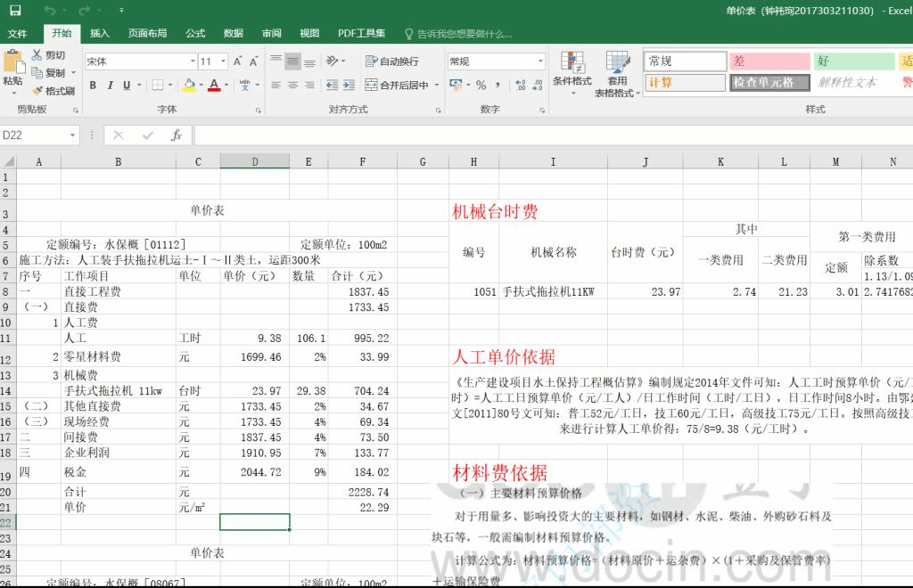Open the font name dropdown showing 宋体
913x588 pixels.
tap(193, 61)
